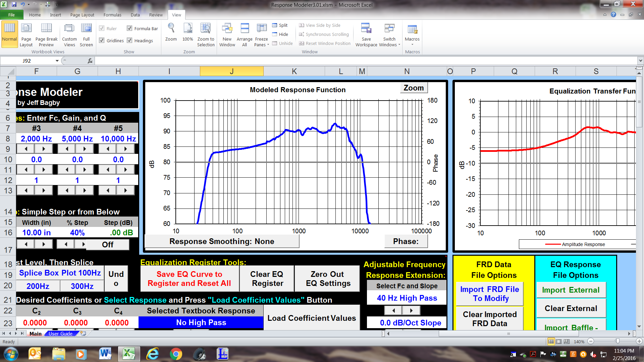
Task: Click Arrange All windows
Action: tap(245, 35)
